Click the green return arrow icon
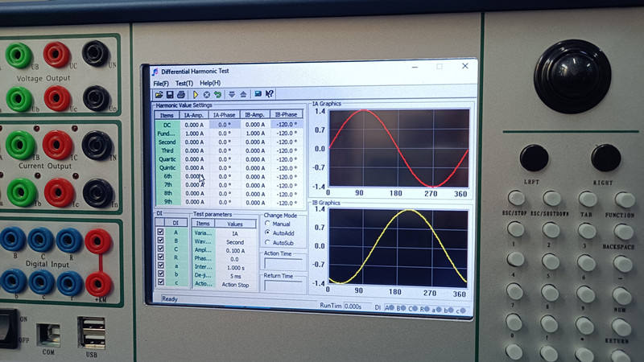This screenshot has height=362, width=644. pyautogui.click(x=217, y=94)
